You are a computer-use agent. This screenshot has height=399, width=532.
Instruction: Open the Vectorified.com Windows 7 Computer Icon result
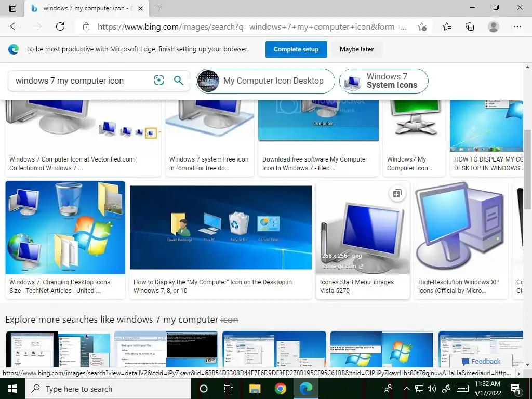83,138
